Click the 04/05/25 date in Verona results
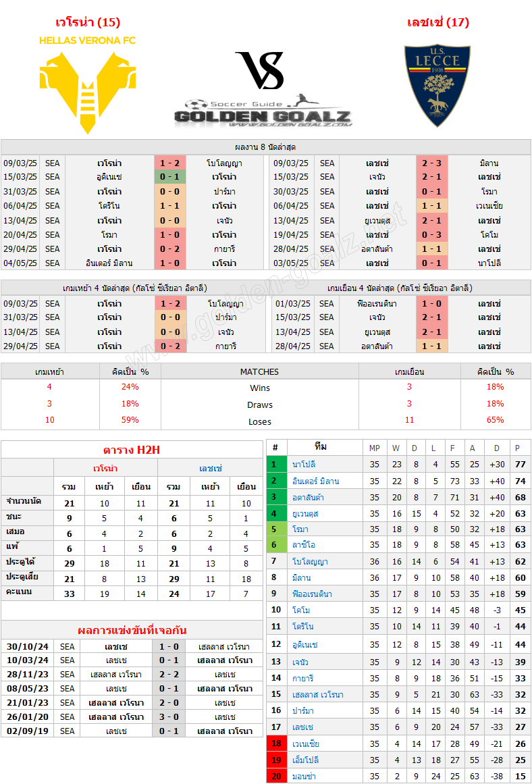 20,263
